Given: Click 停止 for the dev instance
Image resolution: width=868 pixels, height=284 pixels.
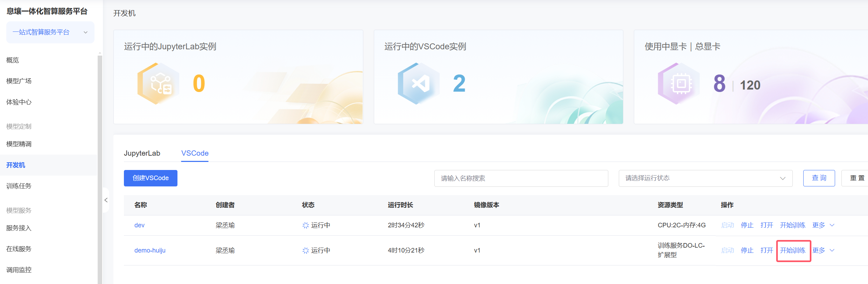Looking at the screenshot, I should click(747, 225).
